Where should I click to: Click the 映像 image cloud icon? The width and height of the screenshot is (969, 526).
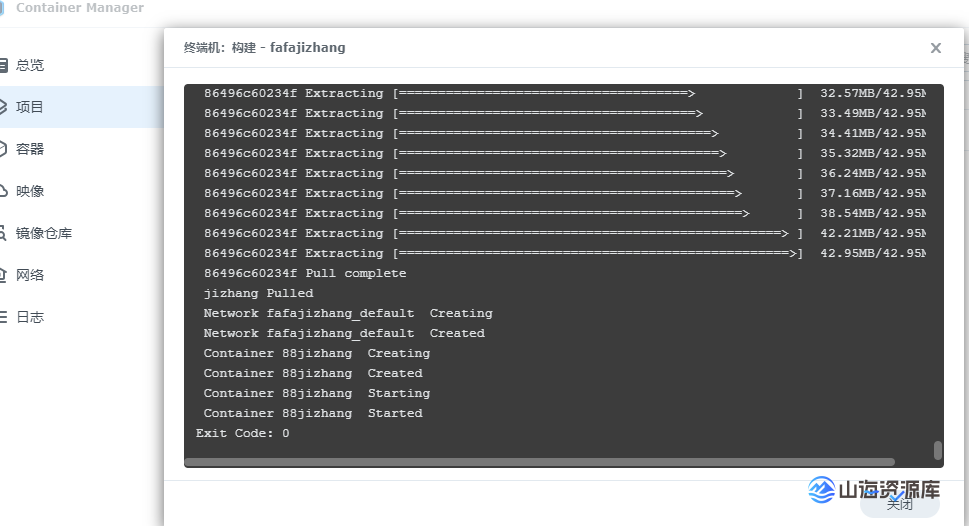point(4,191)
